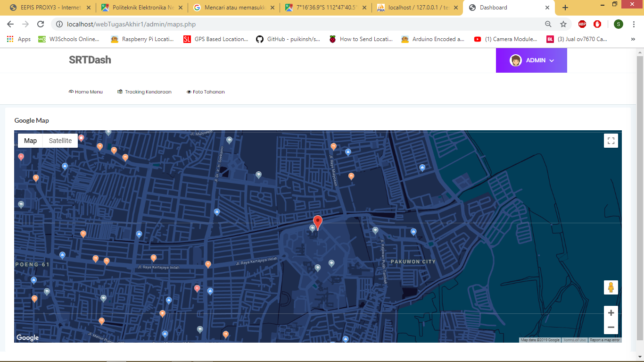Click the browser zoom magnifier icon
The image size is (644, 362).
coord(548,24)
